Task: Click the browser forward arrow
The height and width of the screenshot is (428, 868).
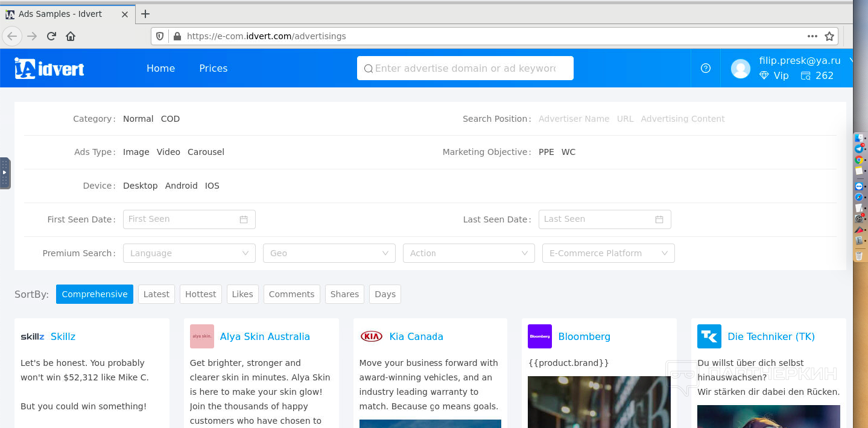Action: tap(32, 36)
